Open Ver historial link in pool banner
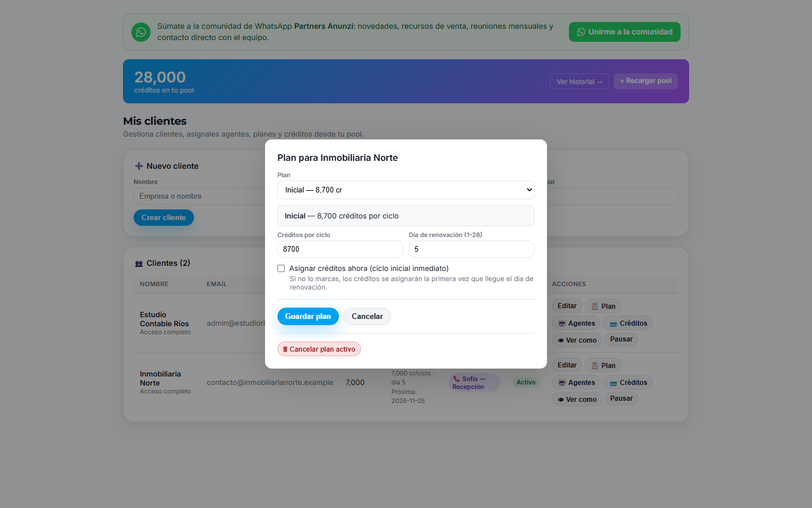Screen dimensions: 812x508 click(579, 81)
